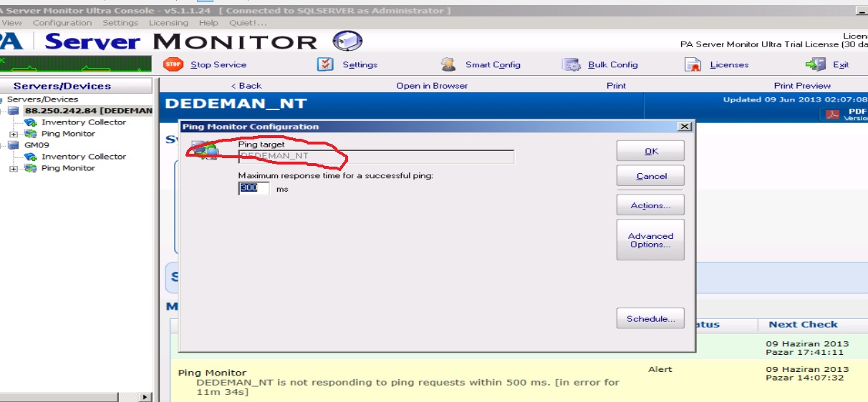This screenshot has height=402, width=868.
Task: Click the Schedule... button
Action: [x=650, y=318]
